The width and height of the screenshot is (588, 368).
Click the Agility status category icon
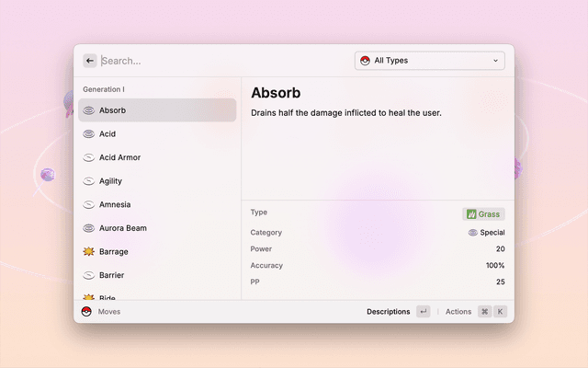[x=89, y=181]
